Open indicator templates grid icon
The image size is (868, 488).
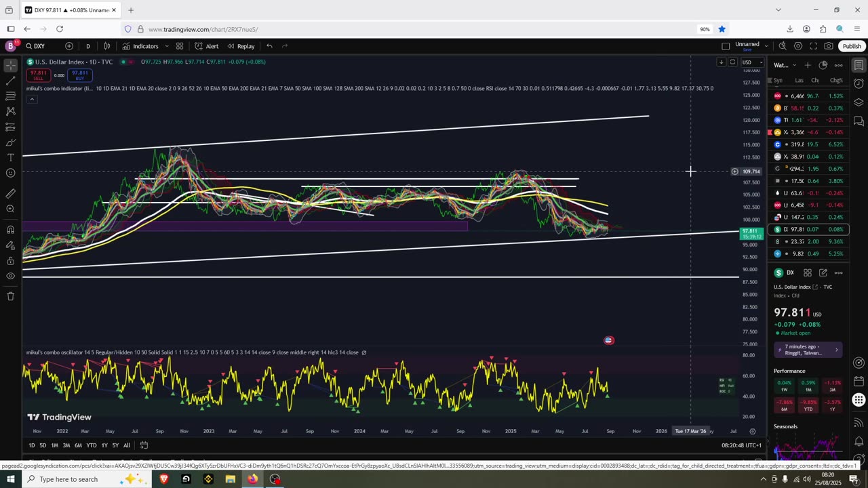[x=180, y=46]
